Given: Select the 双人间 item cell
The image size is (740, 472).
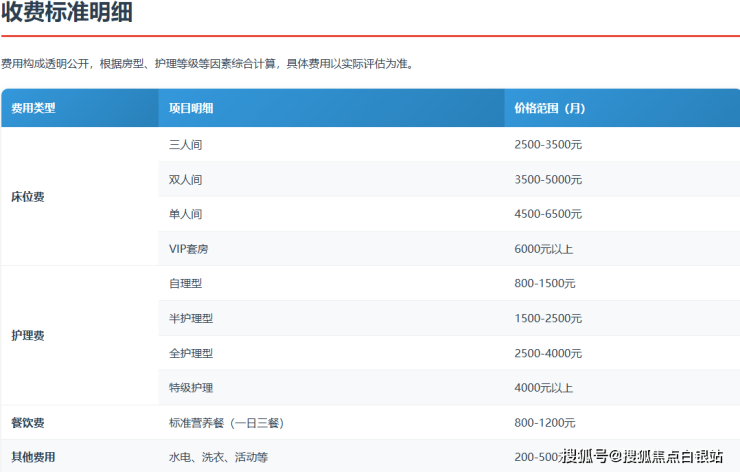Looking at the screenshot, I should point(186,180).
